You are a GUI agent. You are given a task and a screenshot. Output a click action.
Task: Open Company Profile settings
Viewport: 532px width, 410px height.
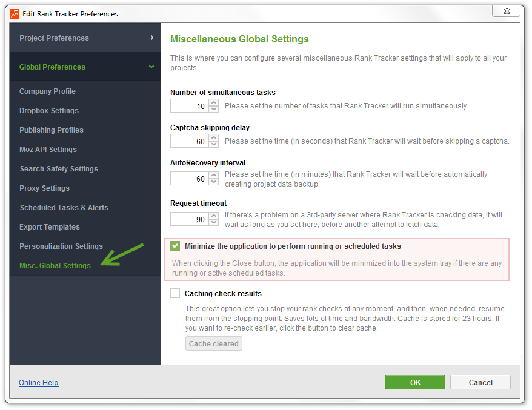[x=47, y=91]
